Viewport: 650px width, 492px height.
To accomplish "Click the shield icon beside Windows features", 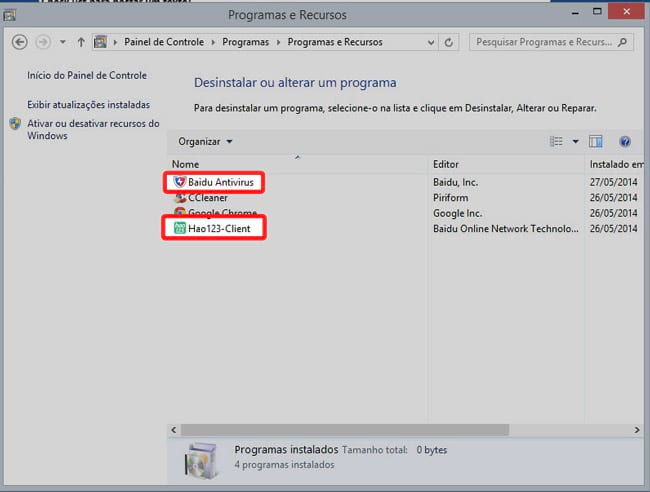I will (x=15, y=124).
